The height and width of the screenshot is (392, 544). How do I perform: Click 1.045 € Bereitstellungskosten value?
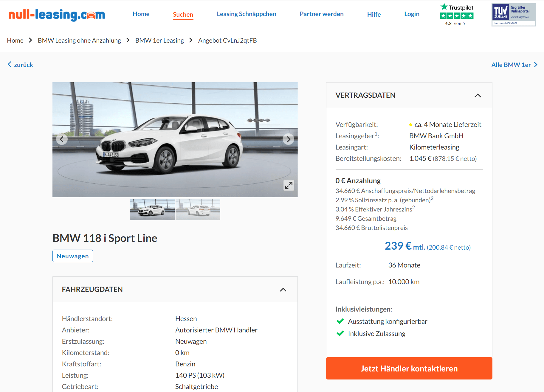(x=443, y=158)
